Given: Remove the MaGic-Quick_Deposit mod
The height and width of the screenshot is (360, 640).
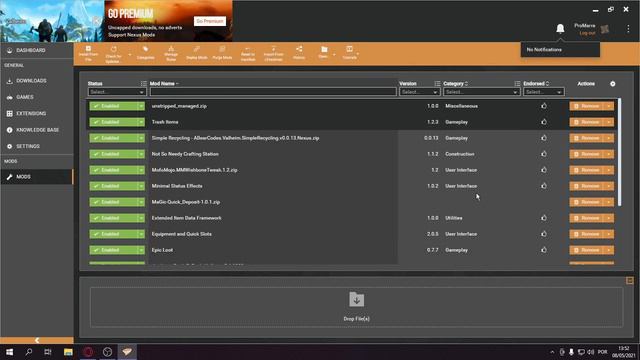Looking at the screenshot, I should 587,202.
